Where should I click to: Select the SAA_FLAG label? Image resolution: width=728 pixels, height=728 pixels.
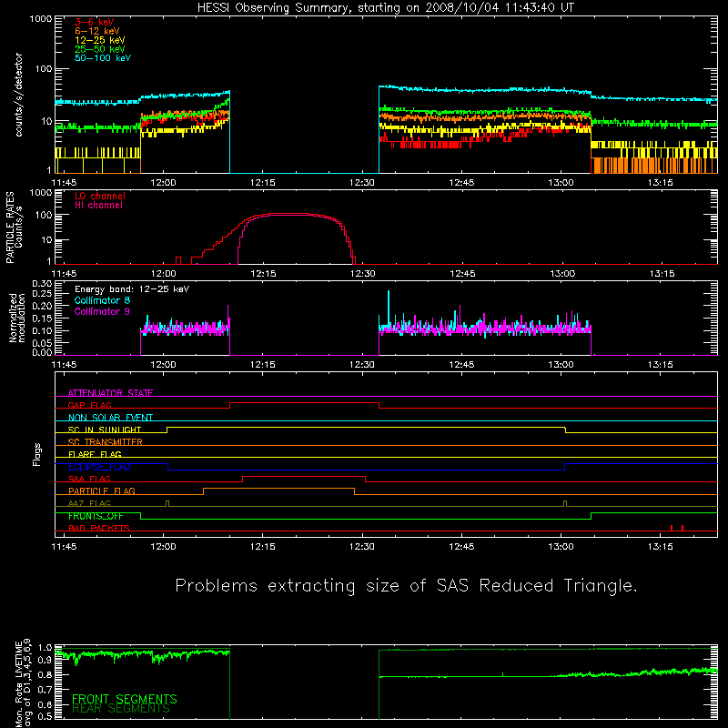point(89,479)
